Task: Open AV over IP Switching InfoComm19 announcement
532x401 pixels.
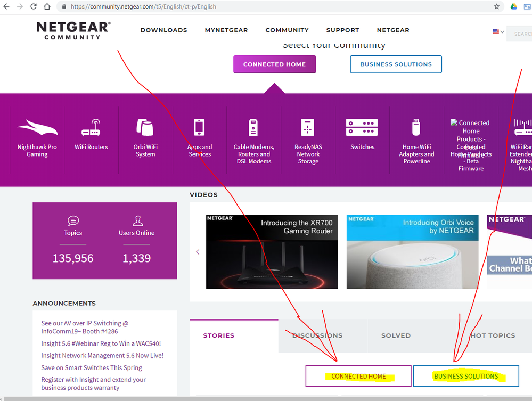Action: 85,328
